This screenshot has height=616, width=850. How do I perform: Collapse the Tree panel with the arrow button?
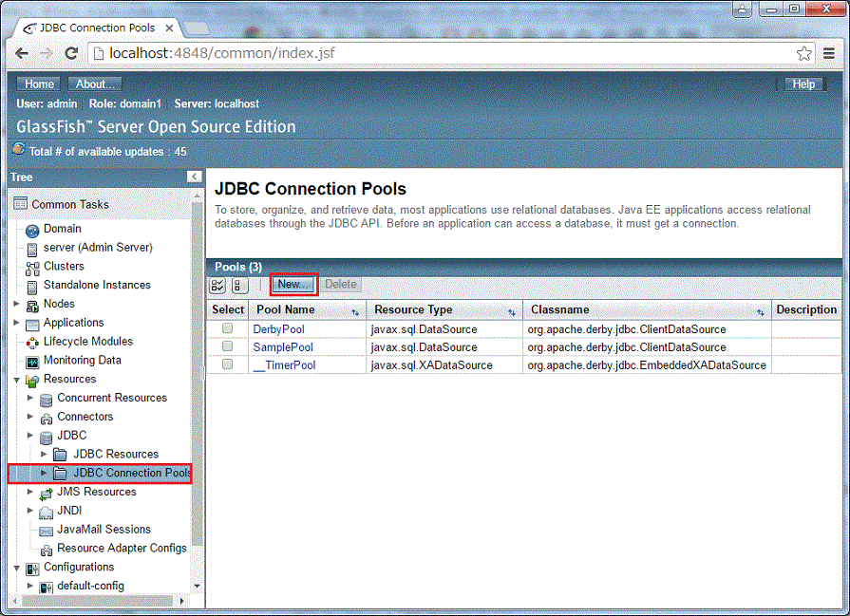[x=194, y=177]
